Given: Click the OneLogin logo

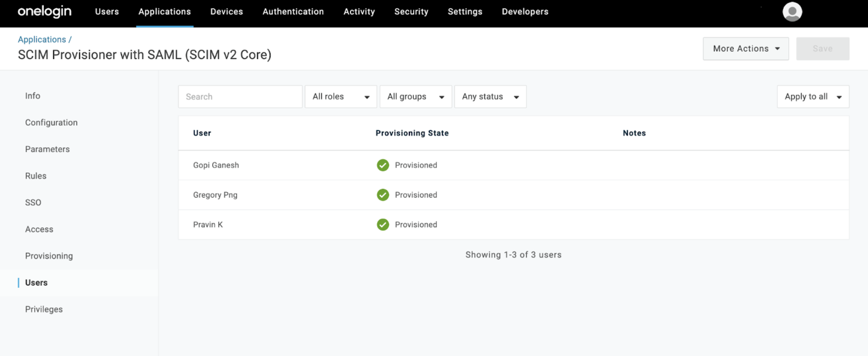Looking at the screenshot, I should click(x=45, y=12).
